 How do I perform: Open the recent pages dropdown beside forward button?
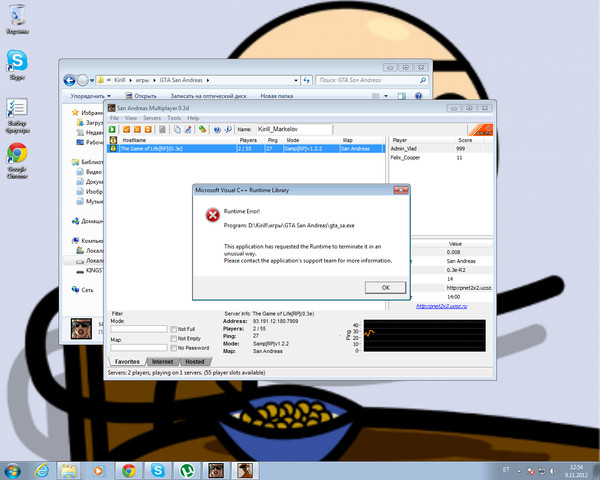pyautogui.click(x=92, y=80)
